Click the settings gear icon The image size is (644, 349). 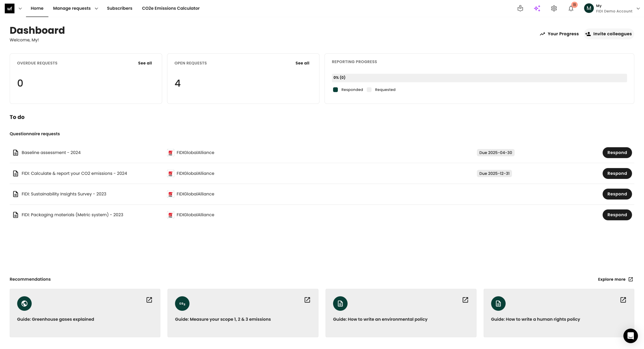554,9
